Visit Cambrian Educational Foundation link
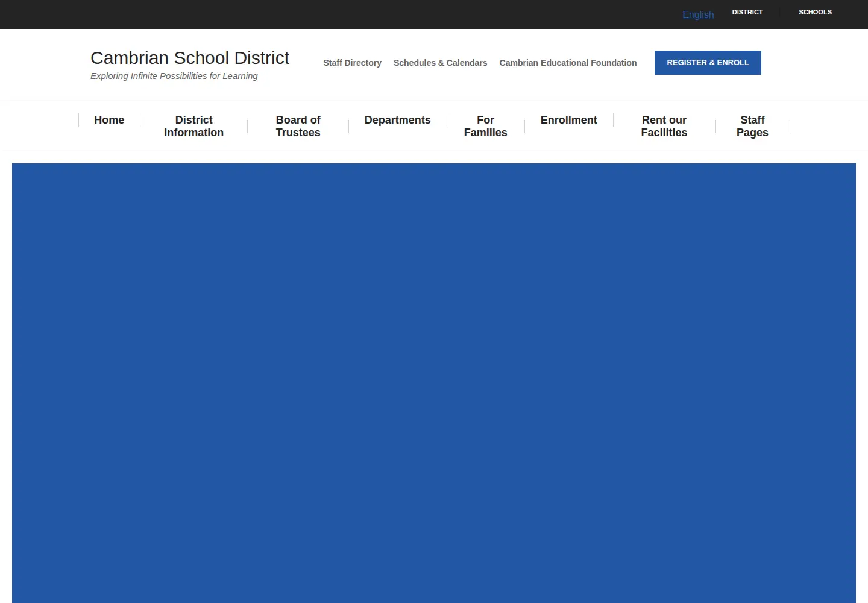This screenshot has height=603, width=868. [568, 63]
